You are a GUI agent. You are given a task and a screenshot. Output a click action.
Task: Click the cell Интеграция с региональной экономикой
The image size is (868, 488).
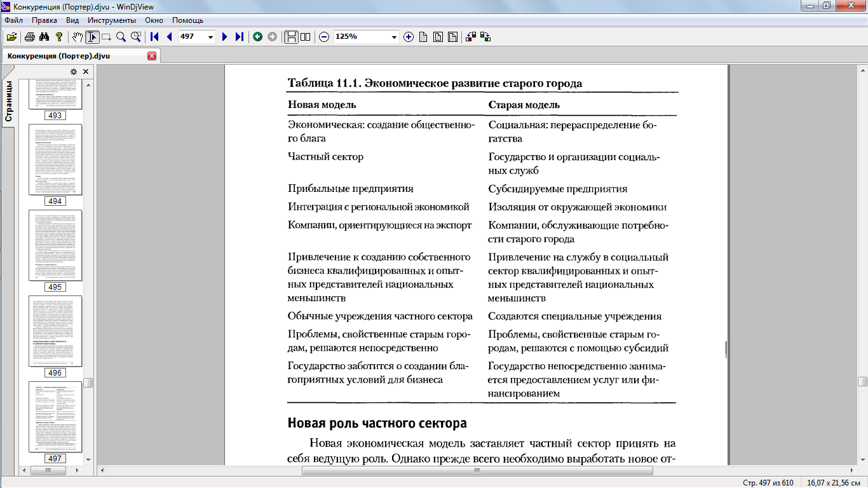379,207
